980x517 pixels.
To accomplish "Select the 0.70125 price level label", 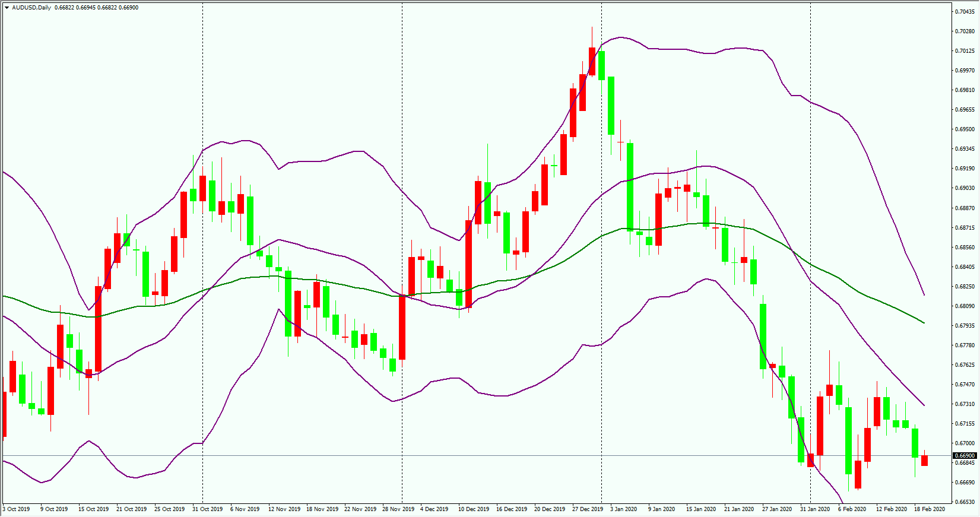I will (x=965, y=50).
